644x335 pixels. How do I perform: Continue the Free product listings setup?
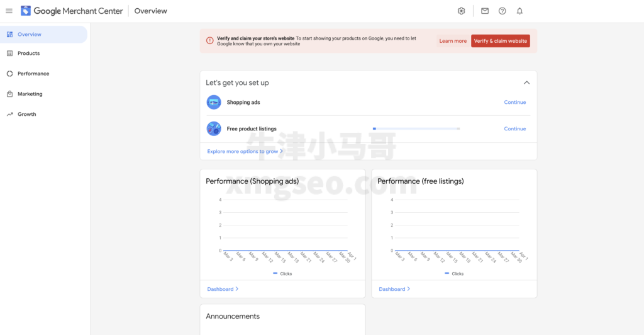pyautogui.click(x=515, y=128)
